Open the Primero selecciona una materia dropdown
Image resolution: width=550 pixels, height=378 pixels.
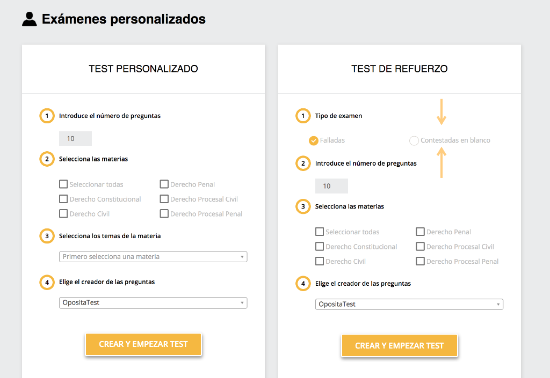point(153,257)
